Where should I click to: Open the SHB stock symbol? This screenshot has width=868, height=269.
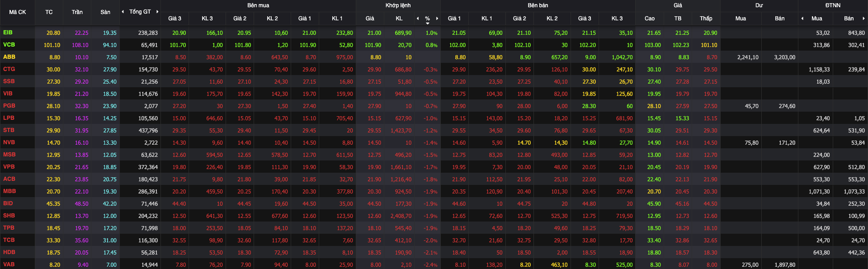point(9,216)
